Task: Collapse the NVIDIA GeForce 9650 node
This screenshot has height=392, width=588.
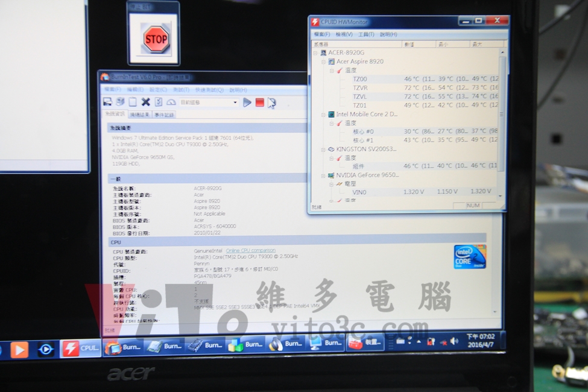Action: pyautogui.click(x=323, y=175)
